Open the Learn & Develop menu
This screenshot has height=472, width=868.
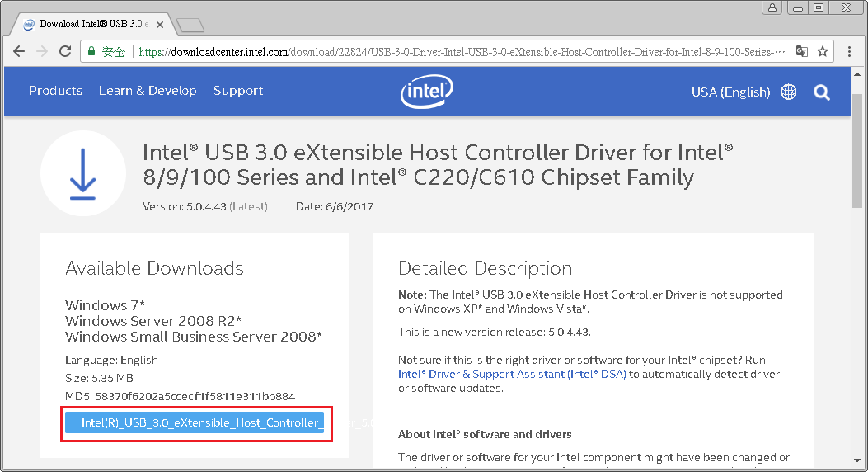click(x=148, y=91)
